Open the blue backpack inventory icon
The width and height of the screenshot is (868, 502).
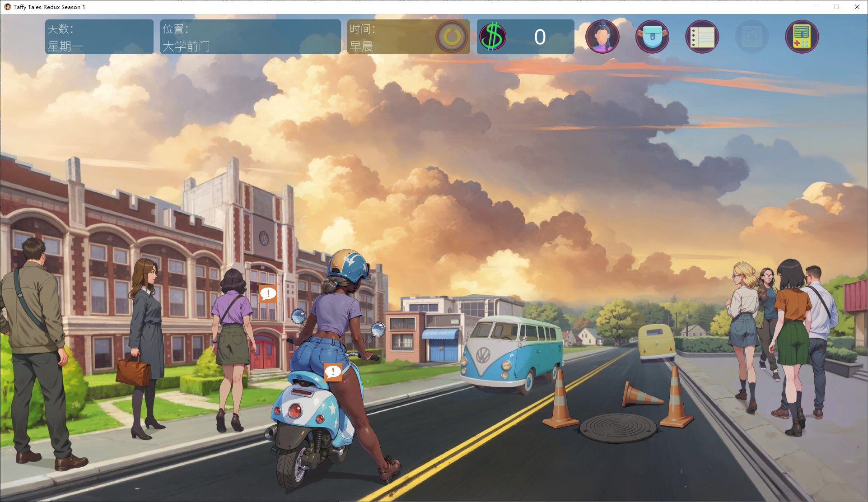[x=652, y=37]
